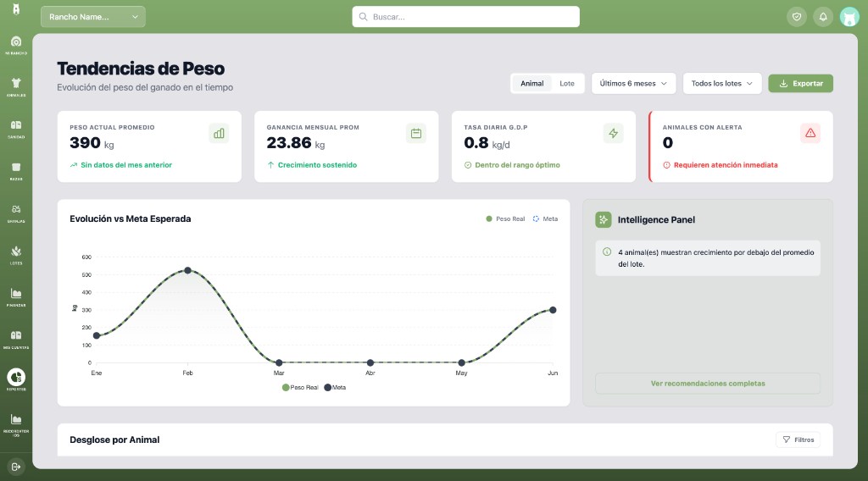Click warning triangle on Animales con Alerta card
The image size is (868, 481).
coord(810,133)
